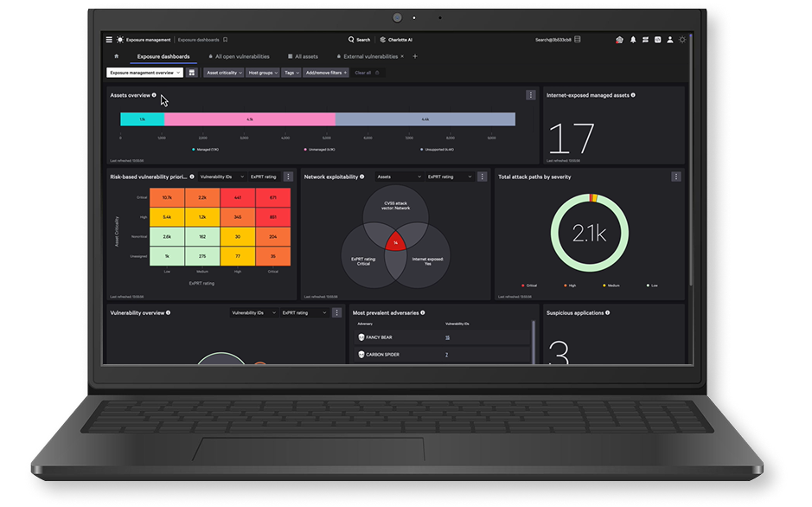Expand Host groups filter dropdown
Screen dimensions: 812x507
[262, 73]
